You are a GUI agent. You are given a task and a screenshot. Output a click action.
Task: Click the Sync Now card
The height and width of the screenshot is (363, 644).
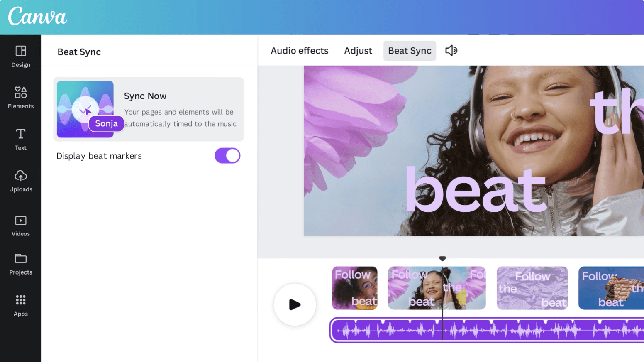click(149, 109)
